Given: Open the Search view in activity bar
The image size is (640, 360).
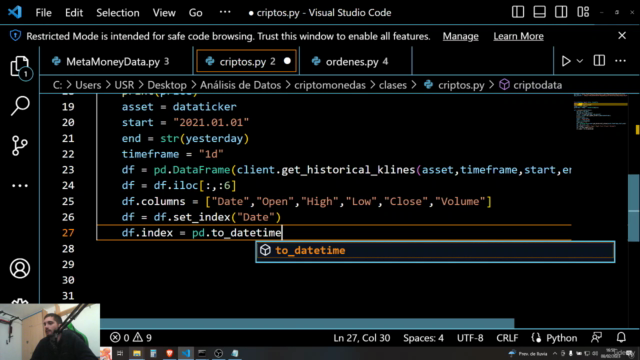Looking at the screenshot, I should (20, 106).
